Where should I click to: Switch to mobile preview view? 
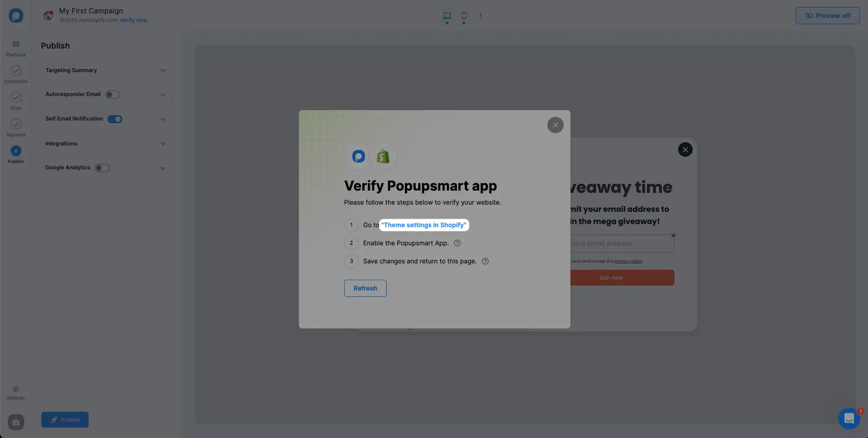pos(464,16)
